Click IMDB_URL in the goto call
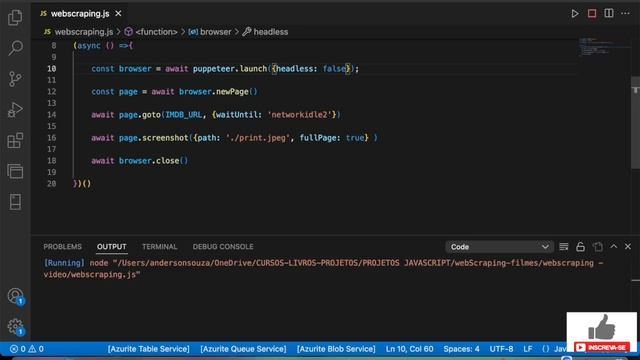 pyautogui.click(x=184, y=115)
